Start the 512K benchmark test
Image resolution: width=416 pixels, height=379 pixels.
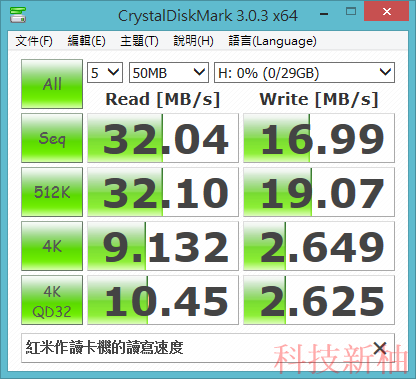52,192
